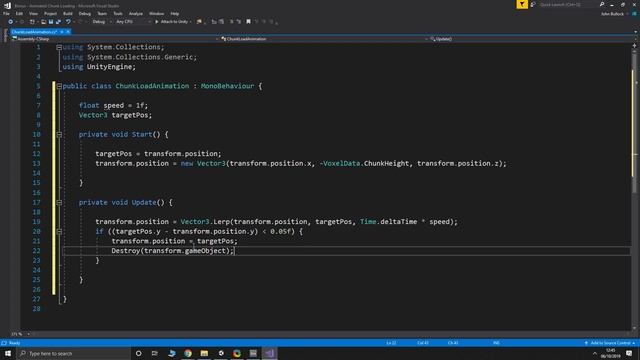The height and width of the screenshot is (360, 640).
Task: Click the Find in Files toolbar icon
Action: (199, 22)
